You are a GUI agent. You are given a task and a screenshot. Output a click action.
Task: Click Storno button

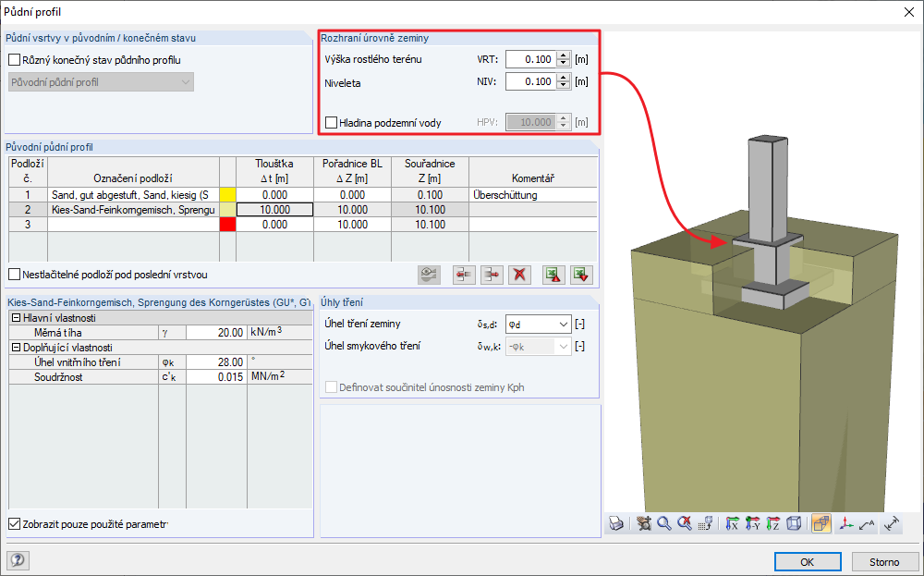(884, 562)
